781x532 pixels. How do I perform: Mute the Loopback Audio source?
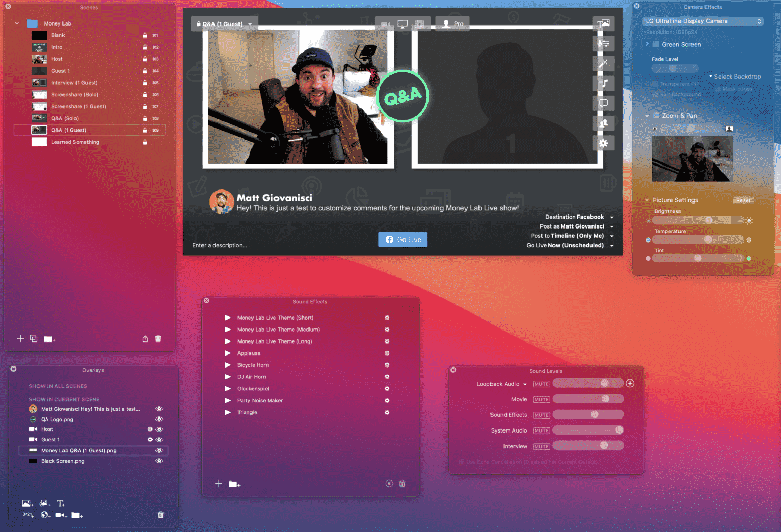pos(541,384)
